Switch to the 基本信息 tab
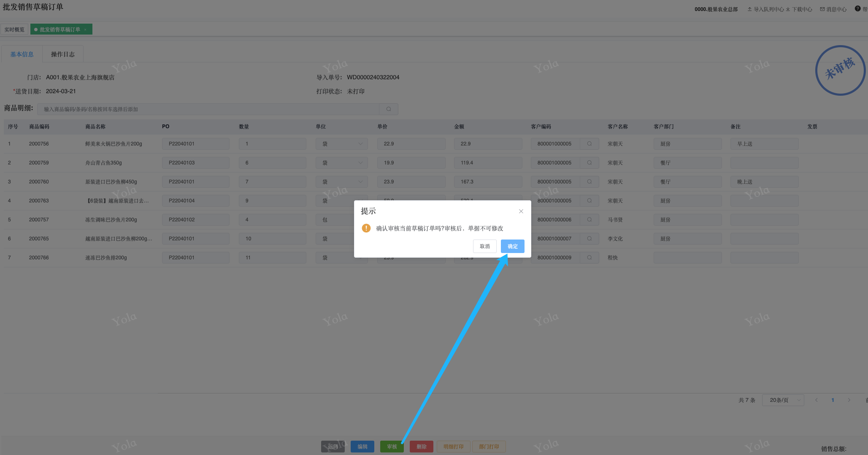 click(x=22, y=54)
